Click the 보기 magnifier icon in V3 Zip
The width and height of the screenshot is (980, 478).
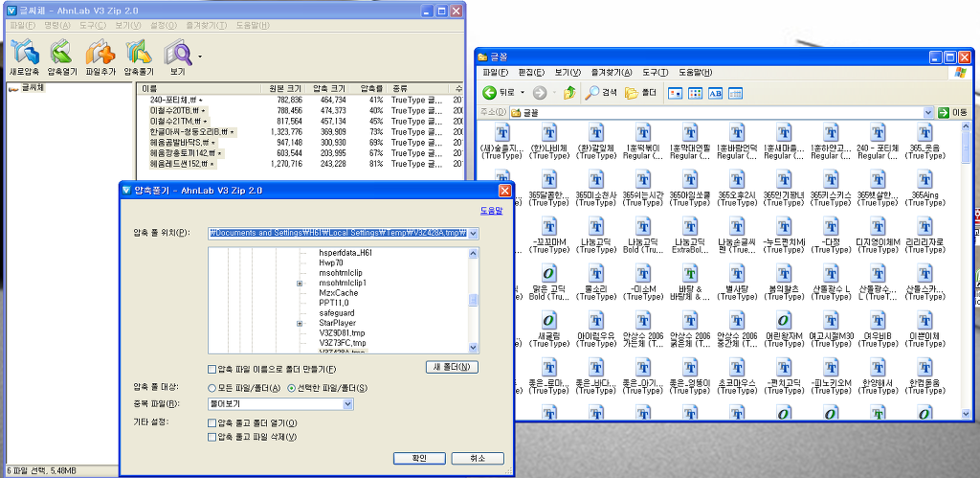(178, 52)
